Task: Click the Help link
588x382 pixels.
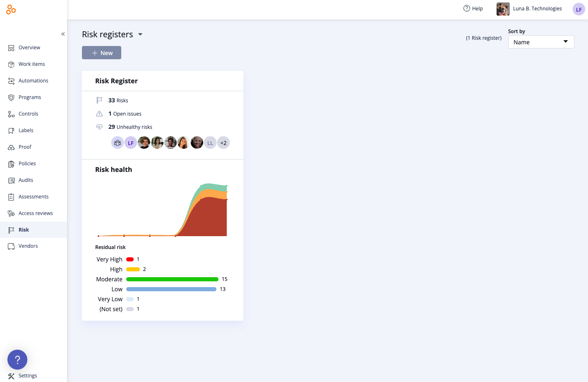Action: pyautogui.click(x=473, y=9)
